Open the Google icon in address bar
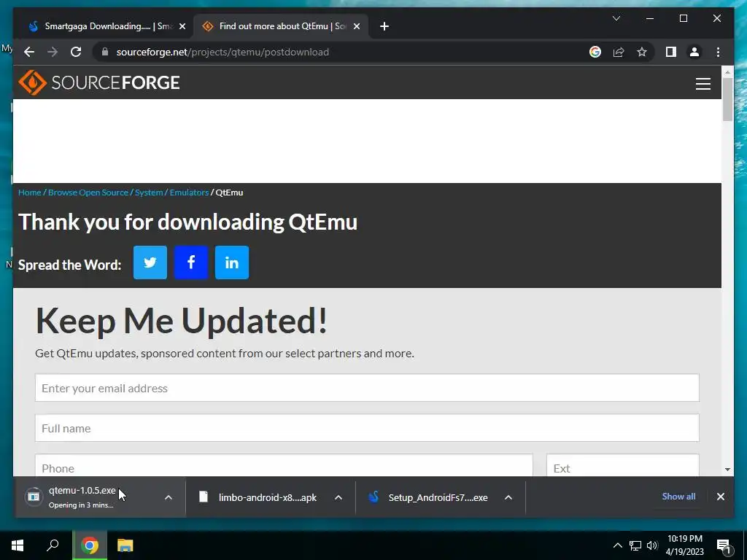The image size is (747, 560). 595,52
